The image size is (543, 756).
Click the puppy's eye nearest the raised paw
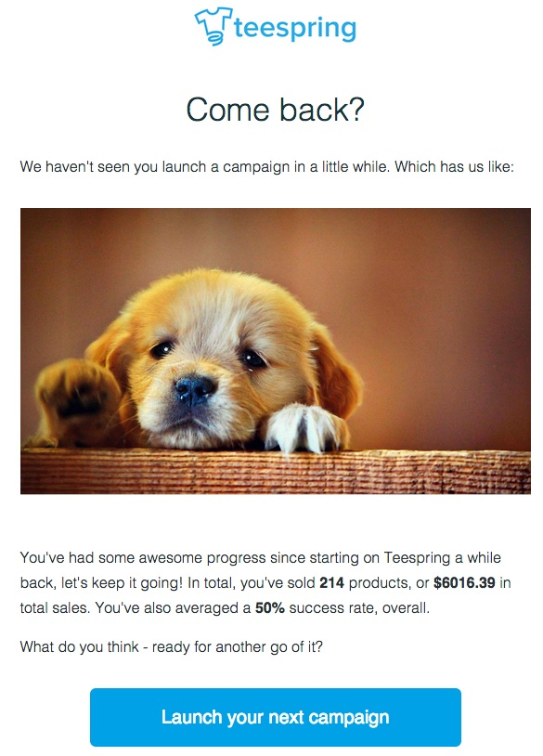162,349
